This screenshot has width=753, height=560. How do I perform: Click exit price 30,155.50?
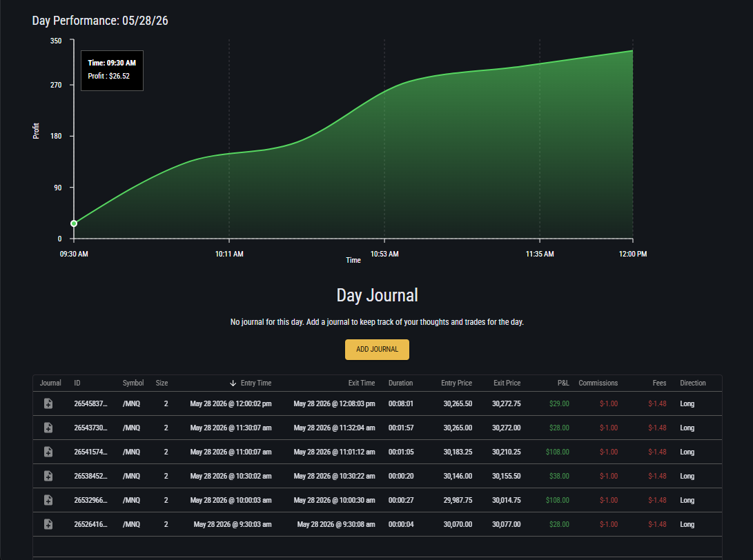point(506,476)
